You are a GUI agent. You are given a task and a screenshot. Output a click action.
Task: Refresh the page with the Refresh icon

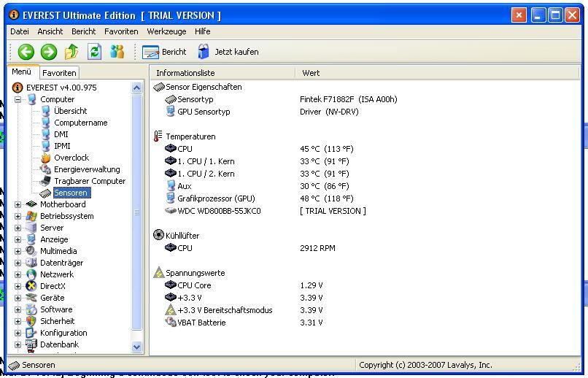pos(94,52)
